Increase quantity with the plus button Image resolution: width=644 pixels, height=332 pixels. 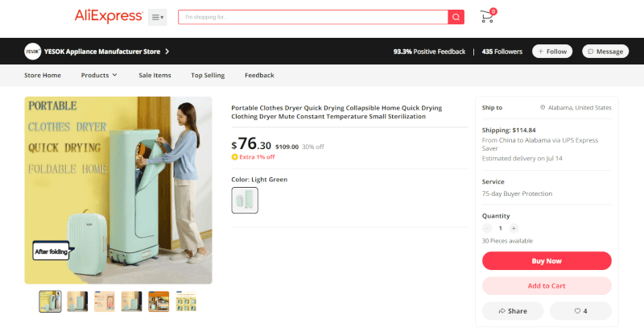514,229
